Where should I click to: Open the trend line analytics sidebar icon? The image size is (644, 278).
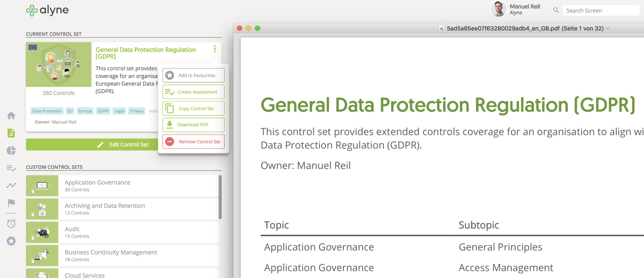coord(11,185)
